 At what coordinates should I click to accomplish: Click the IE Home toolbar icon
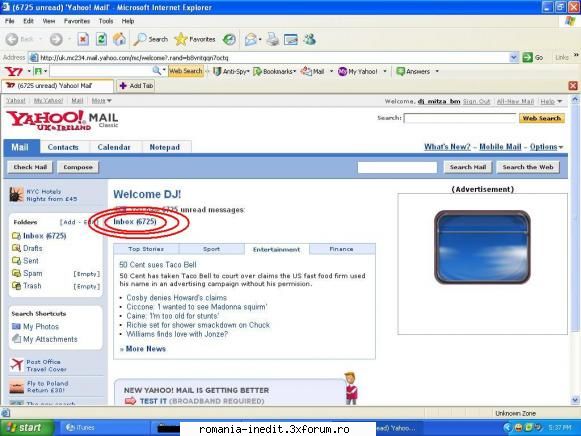click(119, 39)
